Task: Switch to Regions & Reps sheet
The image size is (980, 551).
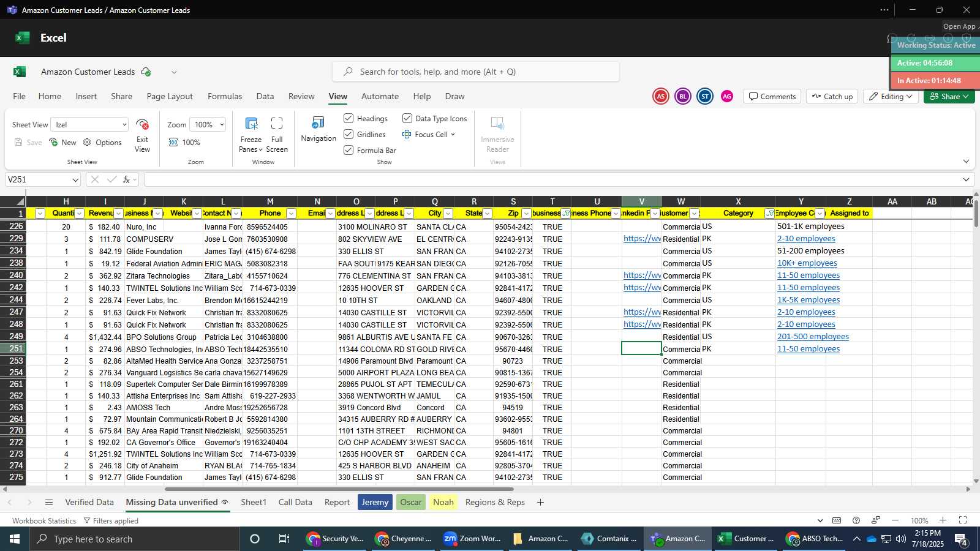Action: (495, 502)
